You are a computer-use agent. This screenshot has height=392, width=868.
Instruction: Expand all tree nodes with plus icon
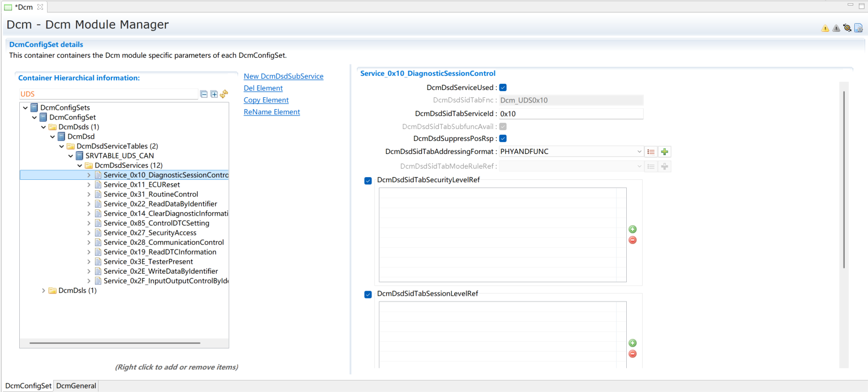coord(214,94)
